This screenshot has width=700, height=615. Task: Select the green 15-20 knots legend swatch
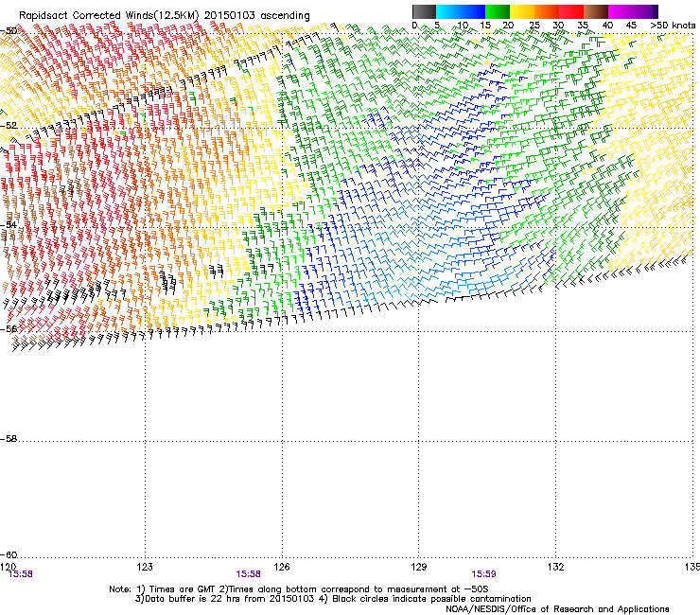[x=498, y=11]
